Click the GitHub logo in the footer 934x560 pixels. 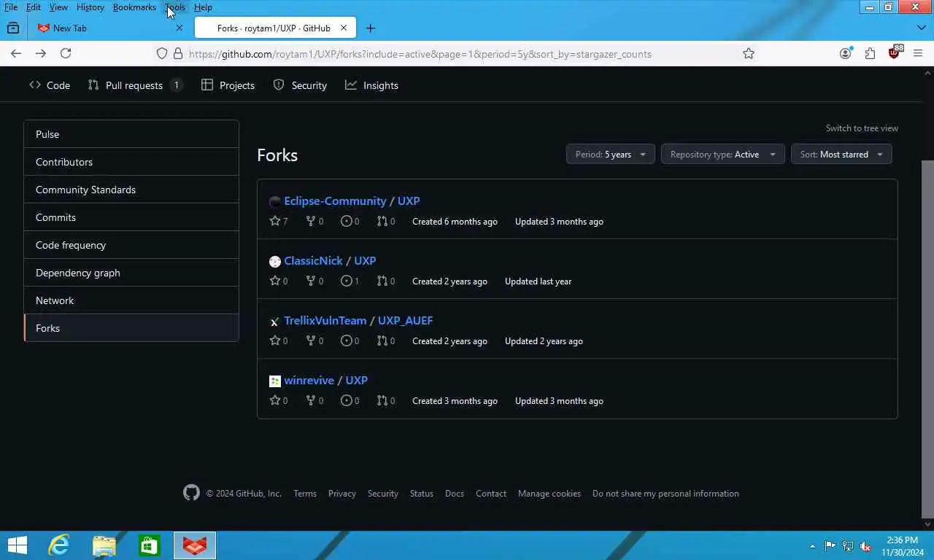(191, 493)
